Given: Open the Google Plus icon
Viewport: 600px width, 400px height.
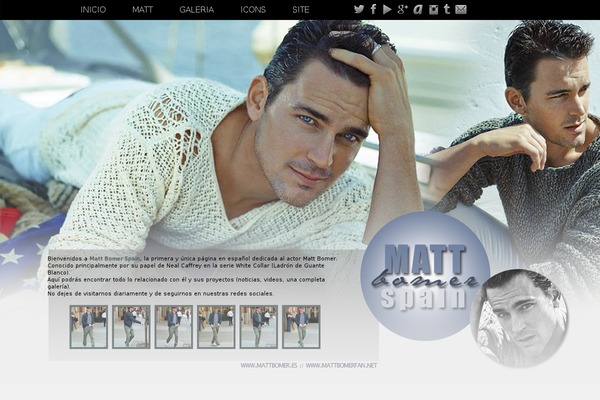Looking at the screenshot, I should 402,9.
